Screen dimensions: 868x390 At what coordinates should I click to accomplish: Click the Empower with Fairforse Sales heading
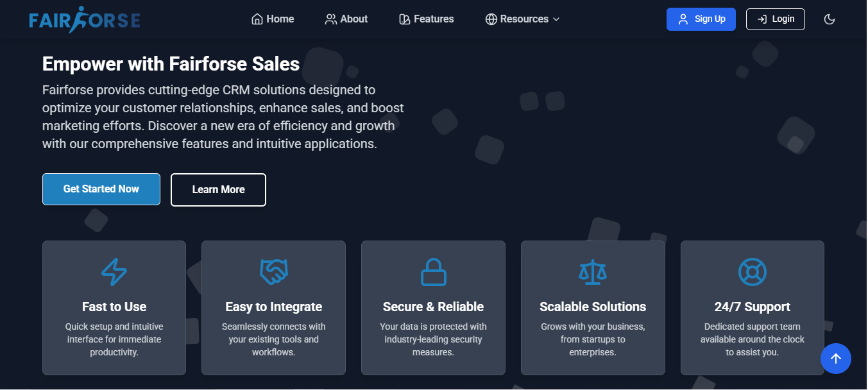click(171, 64)
